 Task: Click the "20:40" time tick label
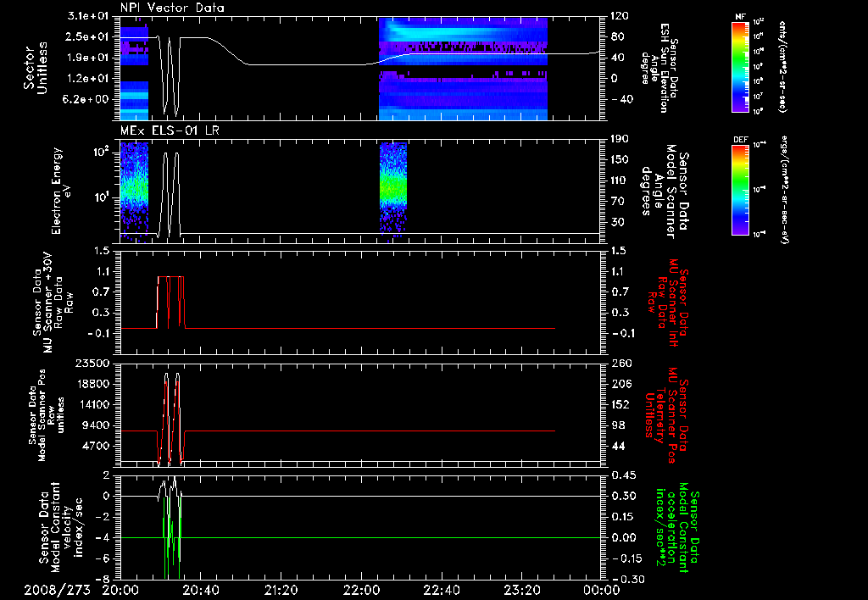[200, 590]
